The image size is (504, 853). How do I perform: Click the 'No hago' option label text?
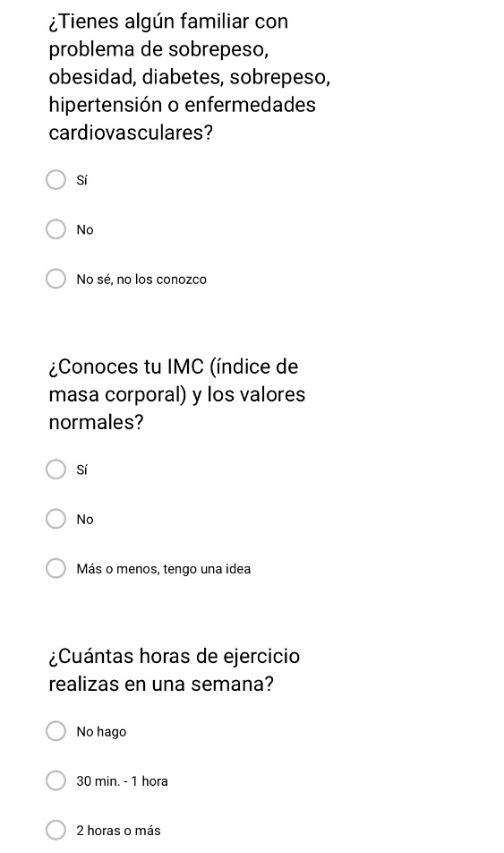pos(101,732)
